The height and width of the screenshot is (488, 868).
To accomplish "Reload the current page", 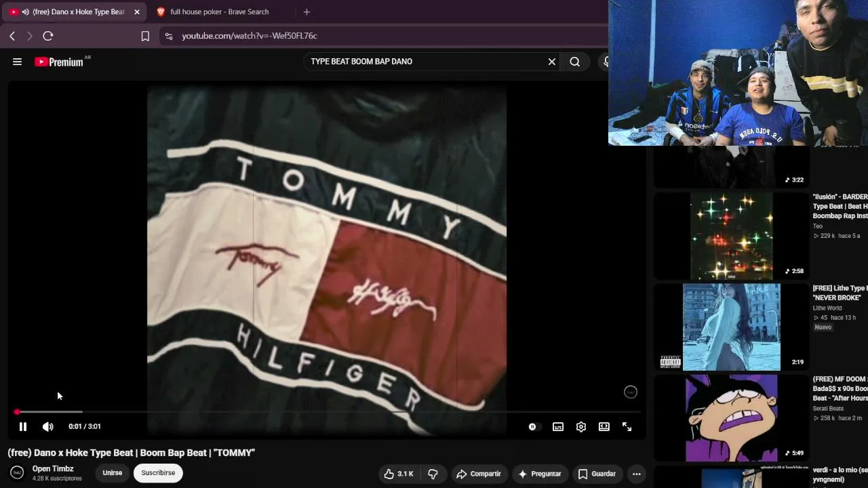I will coord(48,36).
